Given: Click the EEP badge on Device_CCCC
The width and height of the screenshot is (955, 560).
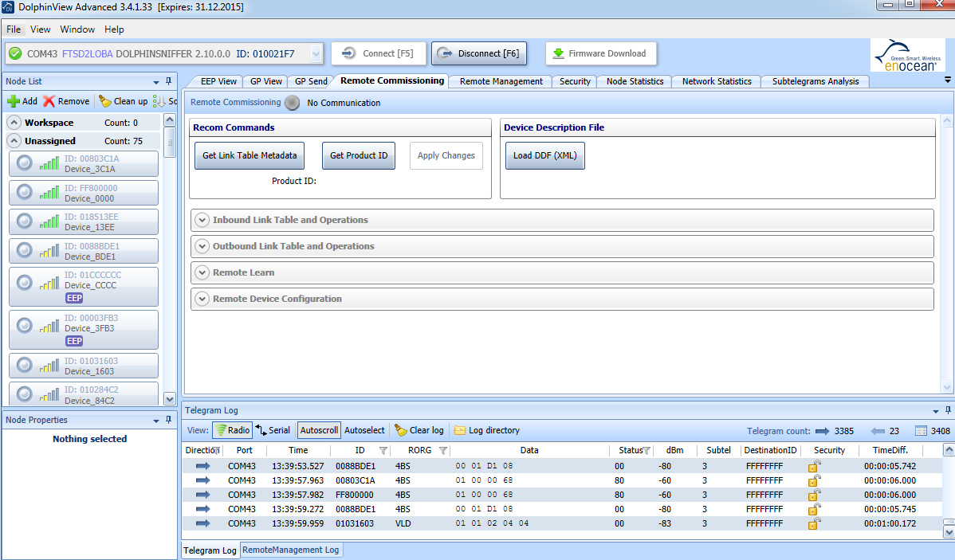Looking at the screenshot, I should (x=74, y=298).
